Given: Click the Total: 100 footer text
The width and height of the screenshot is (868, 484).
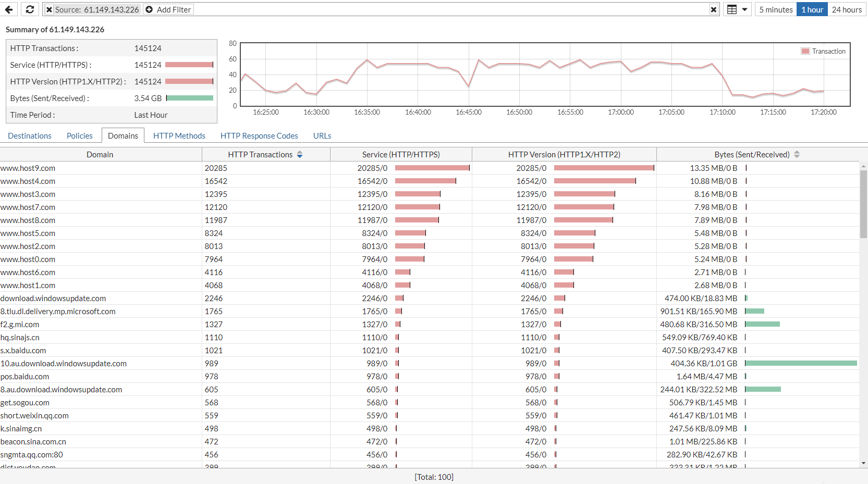Looking at the screenshot, I should coord(434,477).
